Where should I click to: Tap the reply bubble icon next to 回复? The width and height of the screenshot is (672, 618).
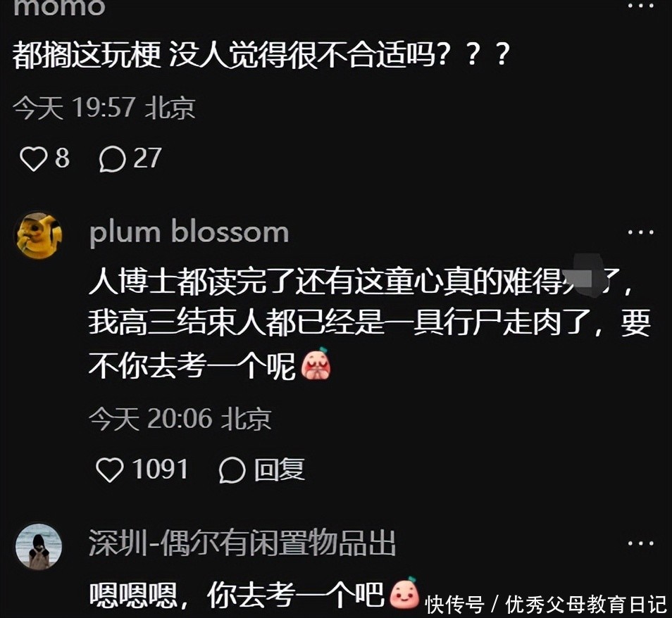click(232, 469)
